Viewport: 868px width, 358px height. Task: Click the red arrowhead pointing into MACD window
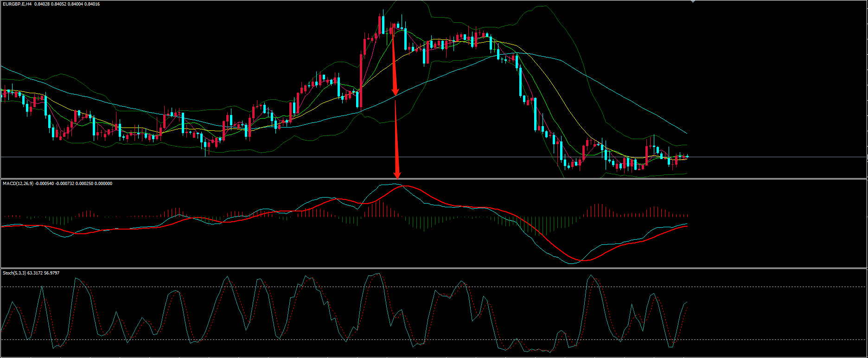397,175
